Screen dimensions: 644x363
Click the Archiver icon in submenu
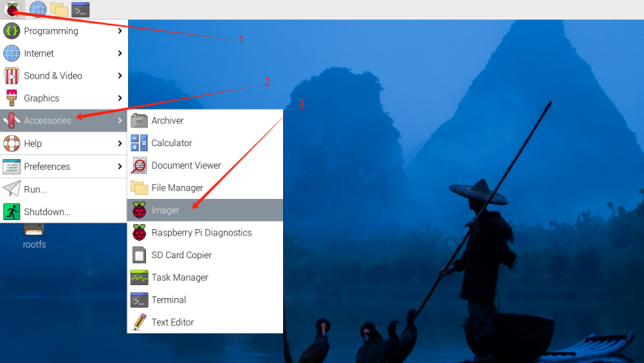pyautogui.click(x=139, y=120)
